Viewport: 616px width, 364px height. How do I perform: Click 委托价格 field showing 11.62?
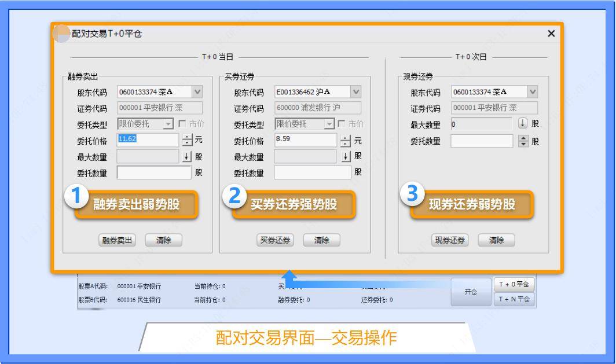tap(148, 140)
